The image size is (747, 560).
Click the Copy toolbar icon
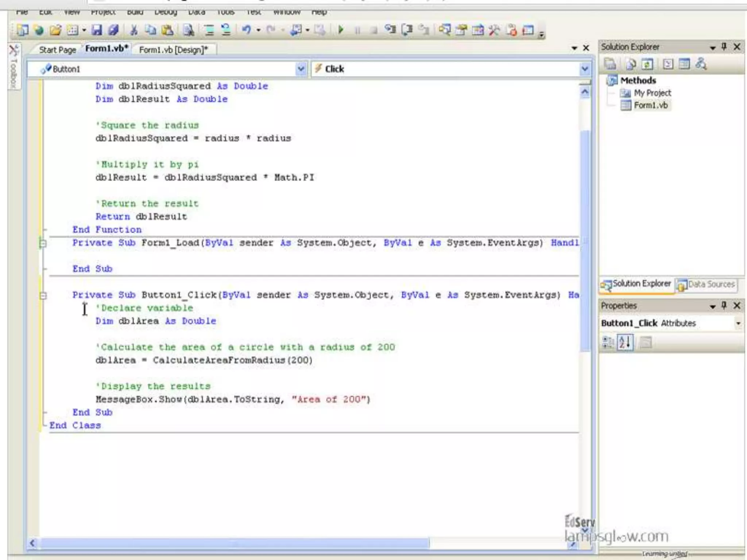point(150,30)
